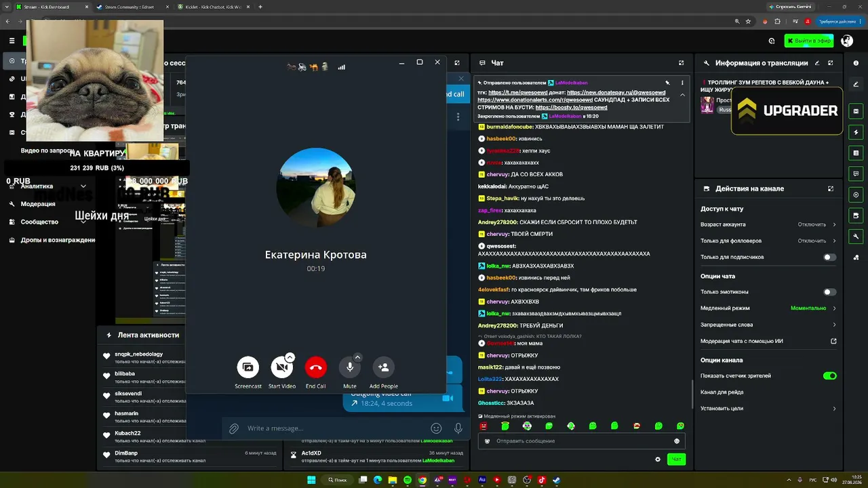Image resolution: width=868 pixels, height=488 pixels.
Task: Focus the 'Отправить сообщение' chat input
Action: tap(580, 441)
